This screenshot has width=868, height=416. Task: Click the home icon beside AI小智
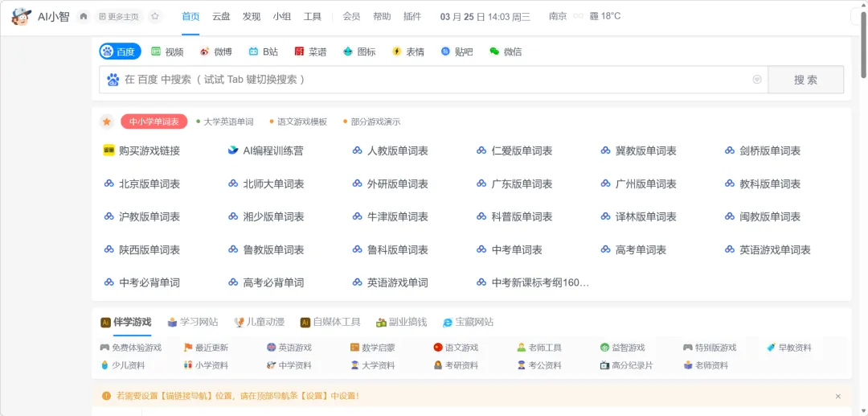click(84, 17)
